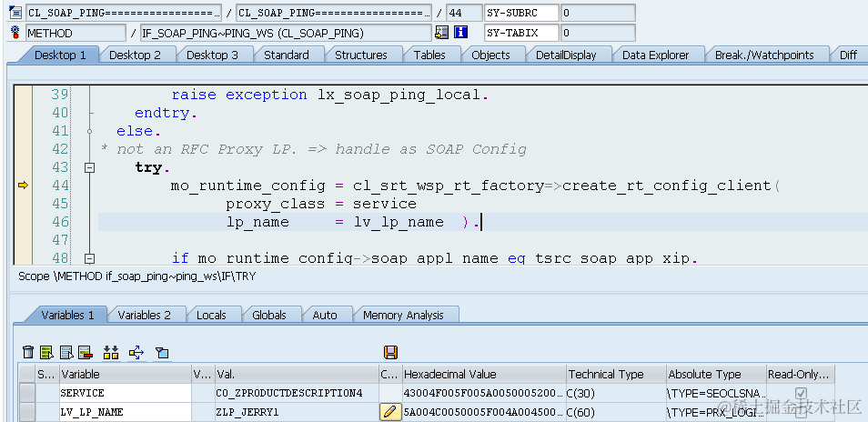Screen dimensions: 868x422
Task: Open the DetailDisplay tab
Action: click(x=566, y=55)
